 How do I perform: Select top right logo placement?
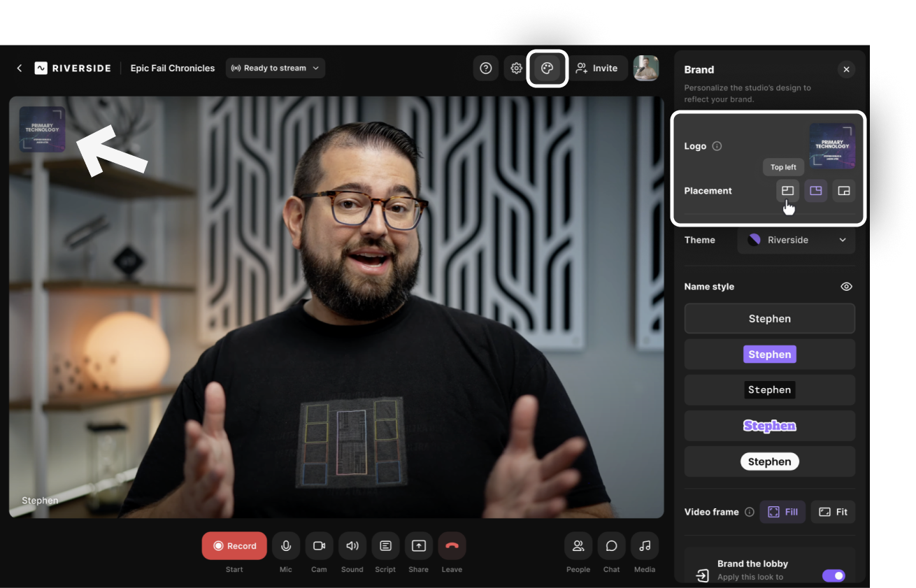(x=815, y=191)
